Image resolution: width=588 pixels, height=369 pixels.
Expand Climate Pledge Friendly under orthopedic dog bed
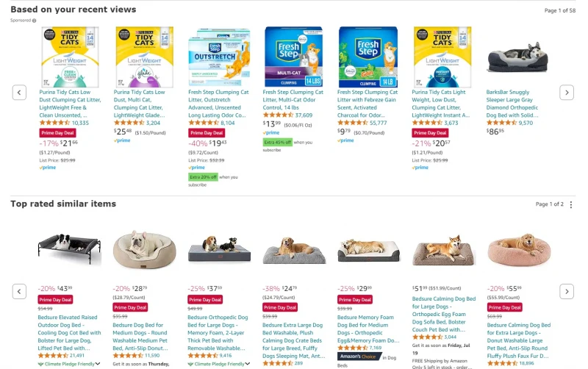(218, 364)
